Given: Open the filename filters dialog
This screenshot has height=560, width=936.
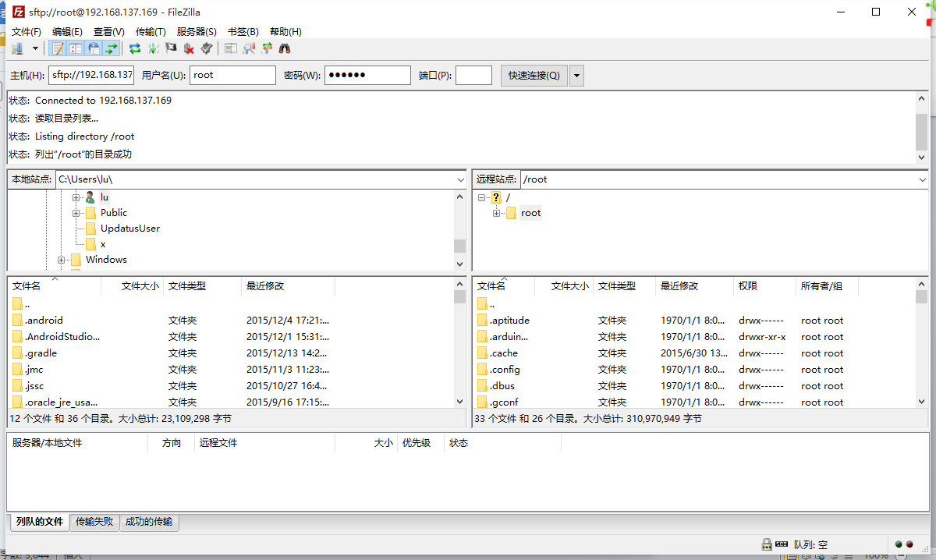Looking at the screenshot, I should point(230,48).
